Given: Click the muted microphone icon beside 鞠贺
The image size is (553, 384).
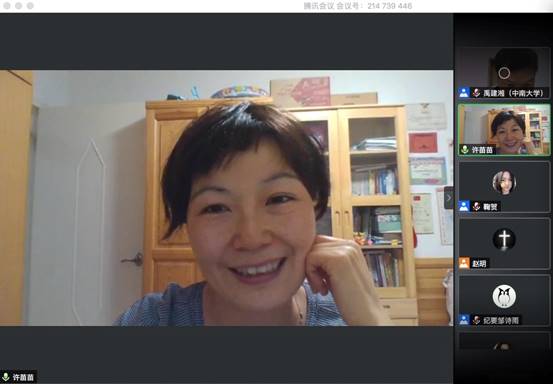Looking at the screenshot, I should [x=476, y=206].
